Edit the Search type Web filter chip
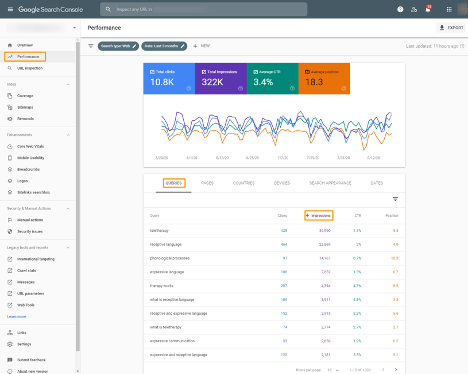The height and width of the screenshot is (374, 468). pos(118,46)
